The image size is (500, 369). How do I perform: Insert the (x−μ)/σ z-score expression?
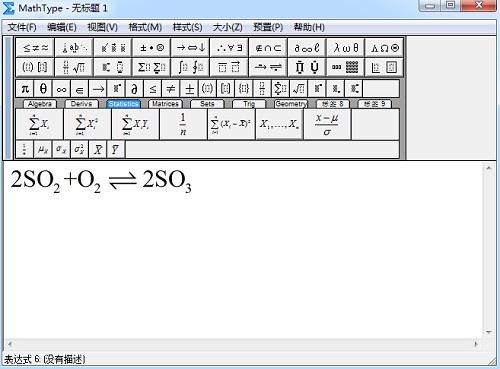click(x=327, y=124)
